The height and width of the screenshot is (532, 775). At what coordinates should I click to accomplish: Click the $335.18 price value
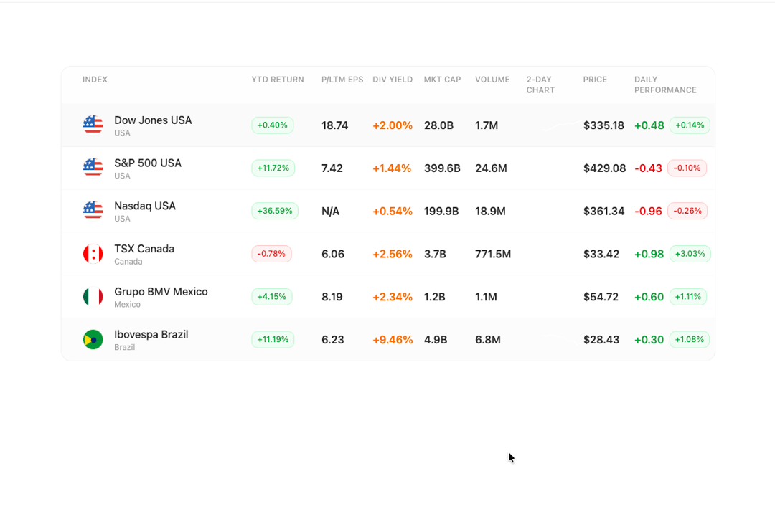point(603,125)
